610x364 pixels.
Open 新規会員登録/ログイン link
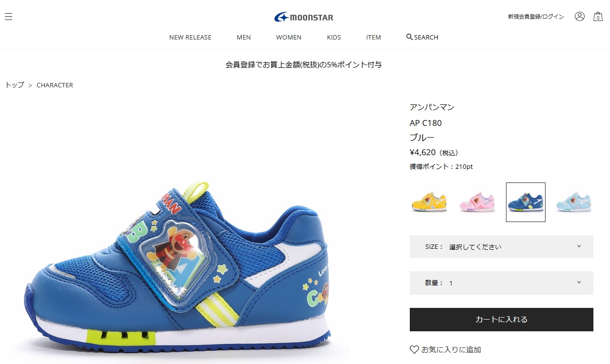(536, 17)
